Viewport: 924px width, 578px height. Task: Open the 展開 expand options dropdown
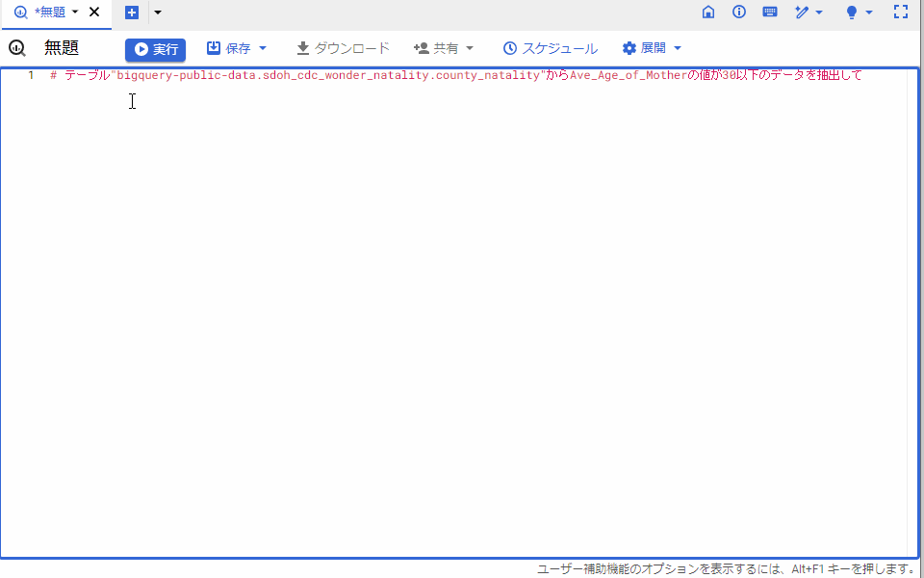coord(678,47)
